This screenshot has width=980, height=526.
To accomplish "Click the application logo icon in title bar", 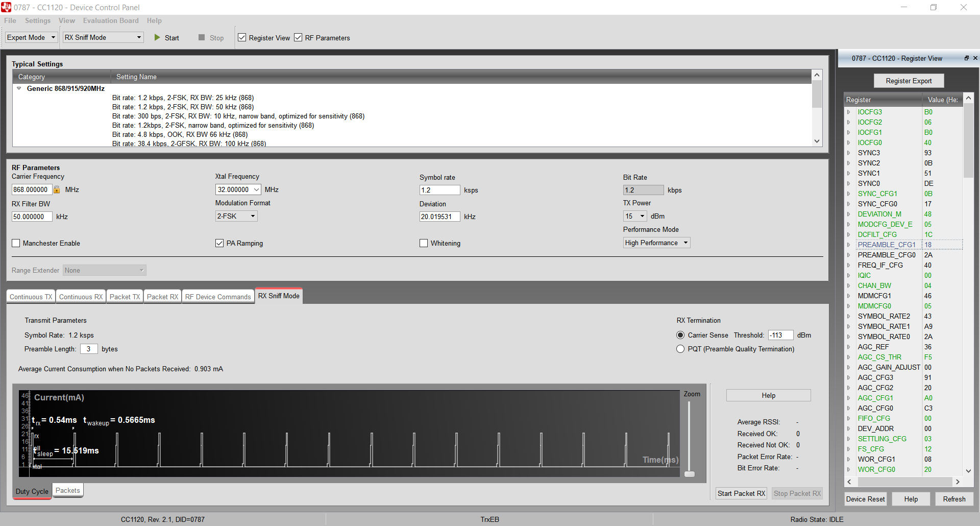I will [x=6, y=7].
